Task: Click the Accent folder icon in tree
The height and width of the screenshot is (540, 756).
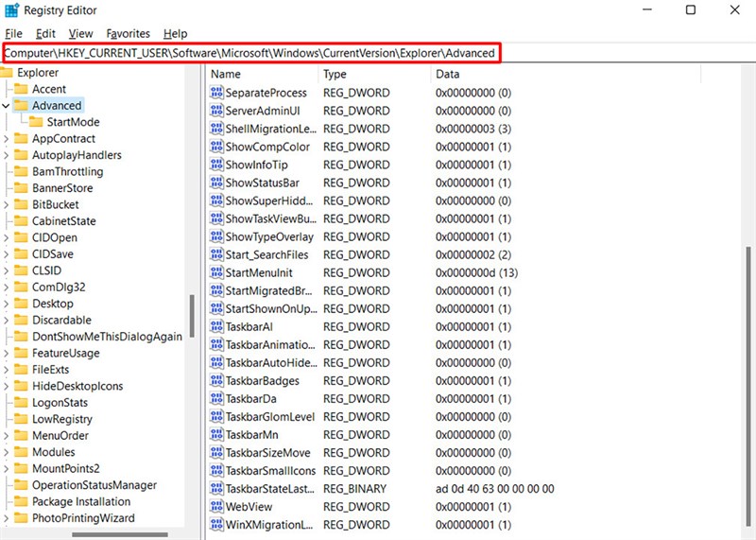Action: pyautogui.click(x=21, y=89)
